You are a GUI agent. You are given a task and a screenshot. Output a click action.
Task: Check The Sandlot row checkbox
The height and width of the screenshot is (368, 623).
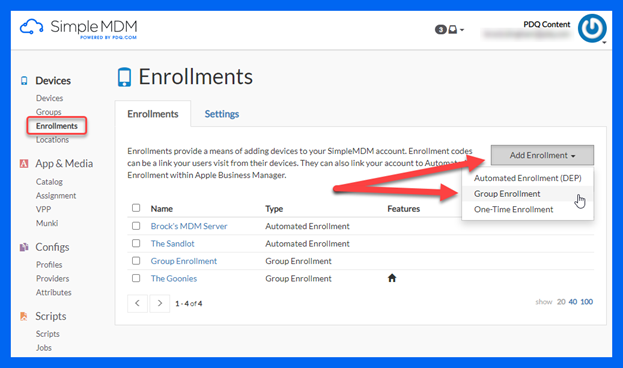click(x=136, y=243)
